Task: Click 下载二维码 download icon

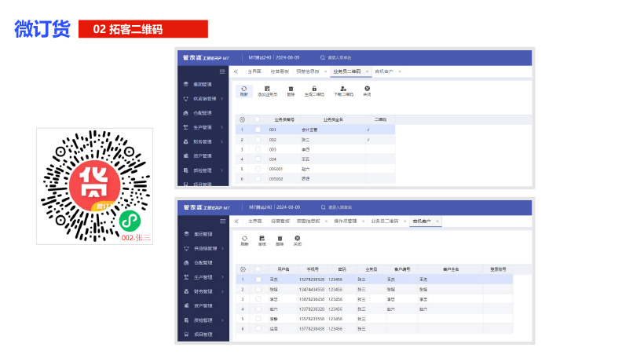Action: click(343, 90)
